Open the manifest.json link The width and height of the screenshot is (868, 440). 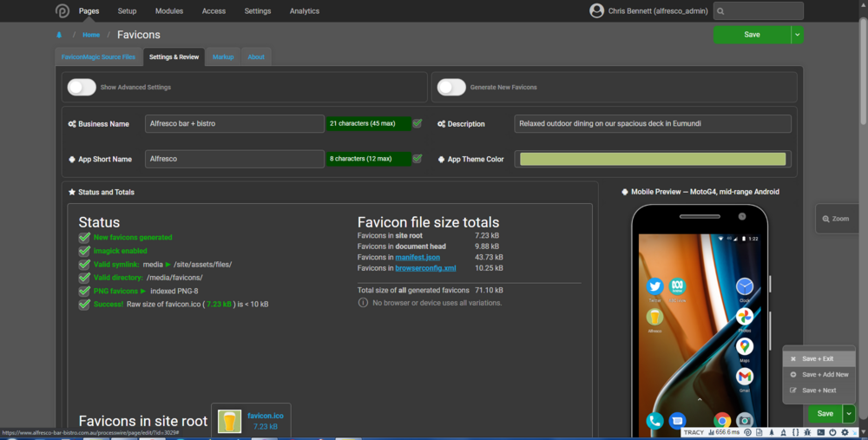coord(418,257)
